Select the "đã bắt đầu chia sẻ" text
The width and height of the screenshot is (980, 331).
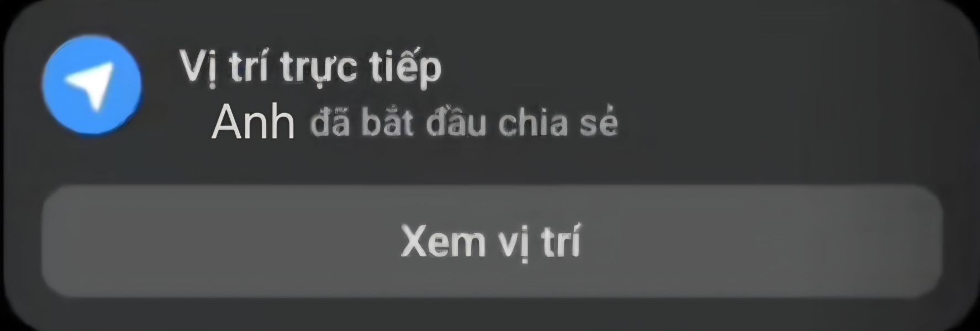click(x=463, y=125)
